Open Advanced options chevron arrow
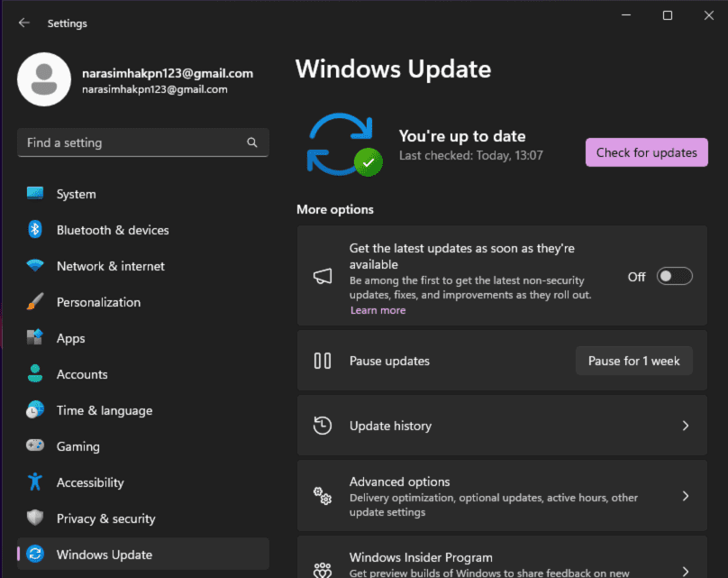The image size is (728, 578). [685, 496]
